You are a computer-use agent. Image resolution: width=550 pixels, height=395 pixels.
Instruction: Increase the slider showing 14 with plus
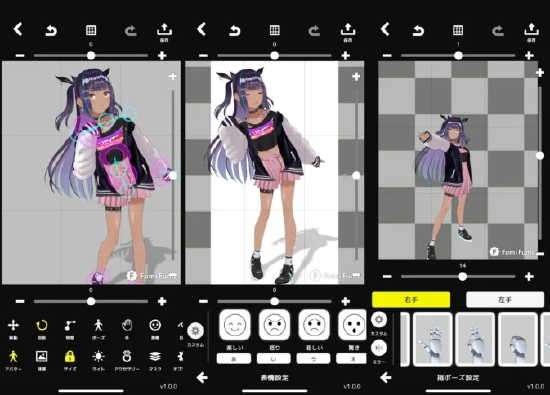529,277
